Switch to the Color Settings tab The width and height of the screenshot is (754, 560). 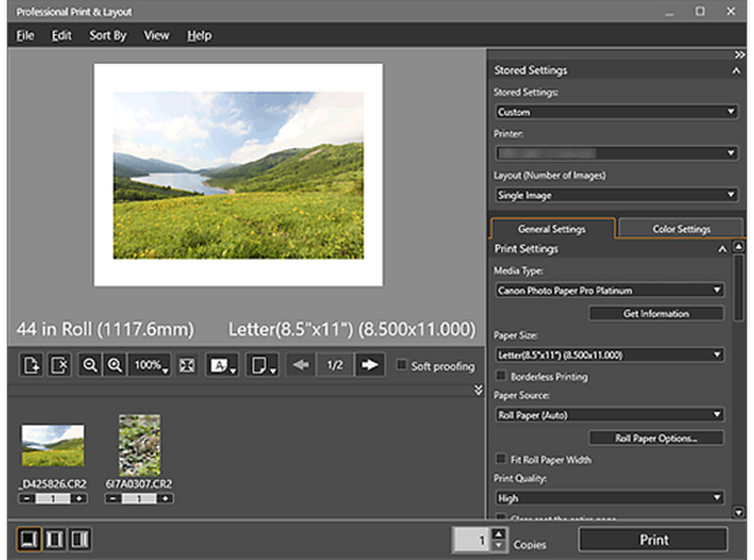click(680, 228)
